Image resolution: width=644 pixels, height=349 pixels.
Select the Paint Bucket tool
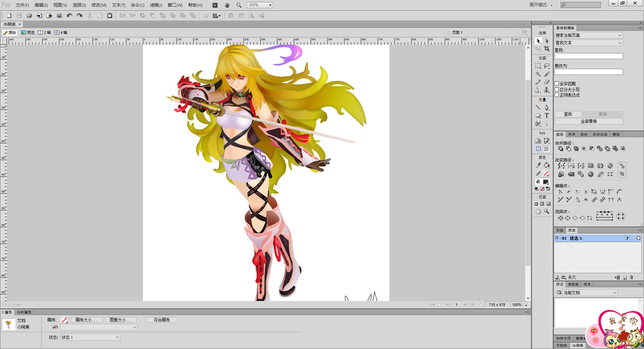coord(547,165)
